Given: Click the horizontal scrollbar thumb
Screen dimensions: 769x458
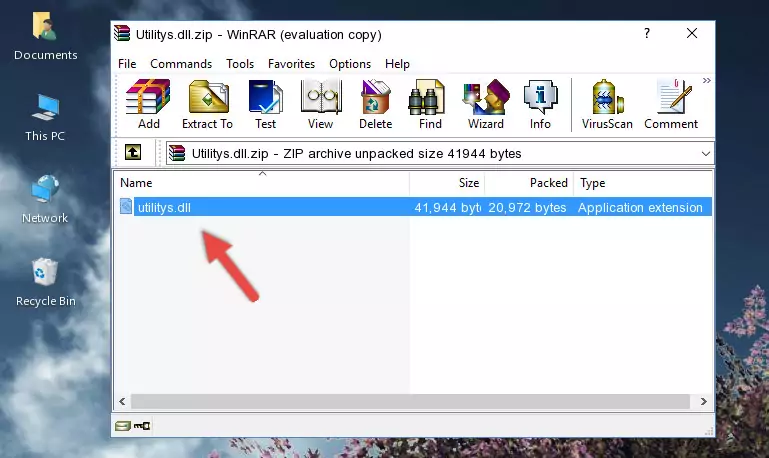Looking at the screenshot, I should coord(410,402).
